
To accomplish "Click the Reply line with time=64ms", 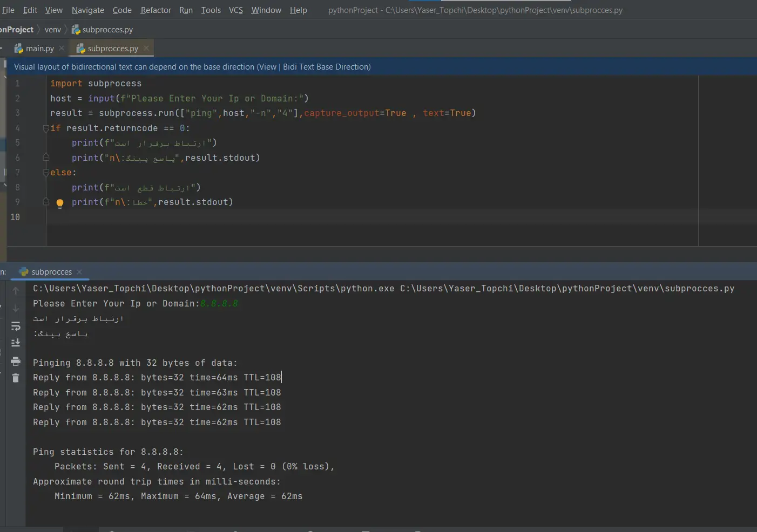I will (x=157, y=378).
